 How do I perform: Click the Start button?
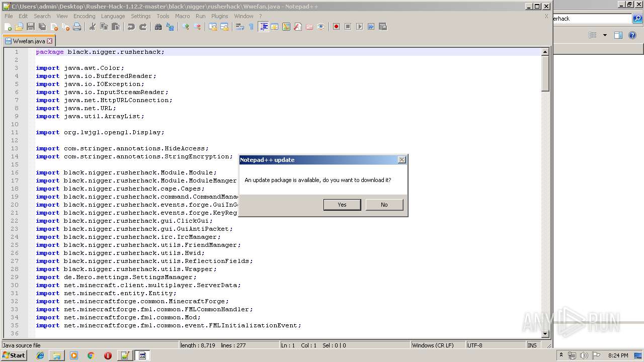pyautogui.click(x=14, y=355)
